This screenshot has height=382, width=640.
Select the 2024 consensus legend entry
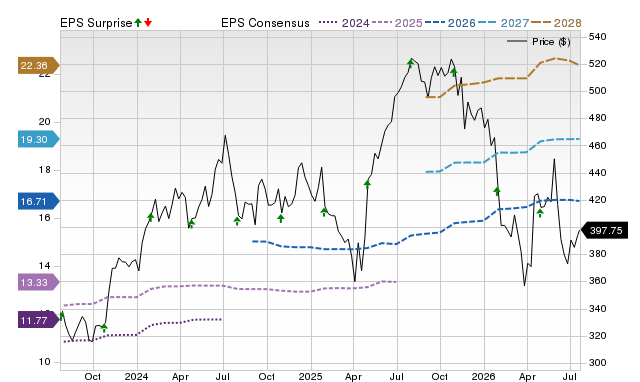(344, 23)
